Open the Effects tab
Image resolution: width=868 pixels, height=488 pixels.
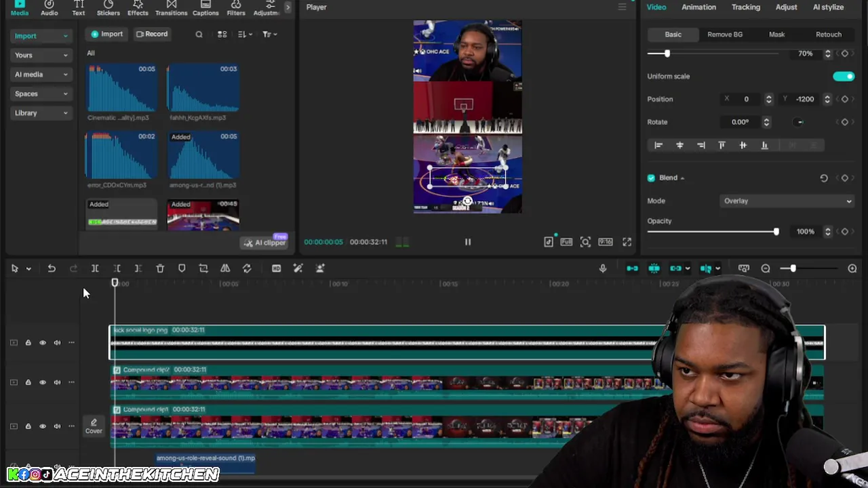[x=138, y=9]
